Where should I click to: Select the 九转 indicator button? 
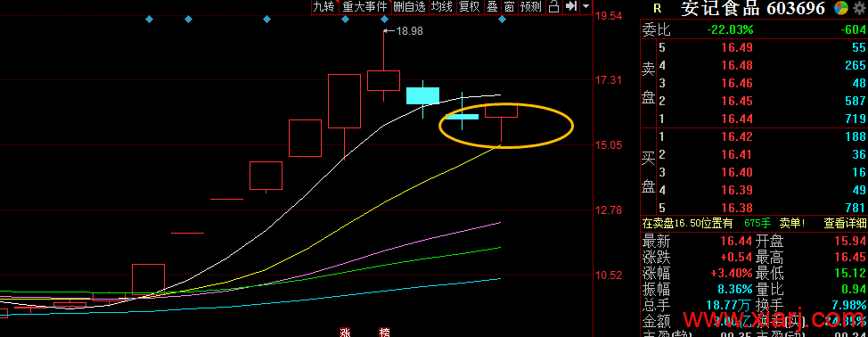point(324,6)
